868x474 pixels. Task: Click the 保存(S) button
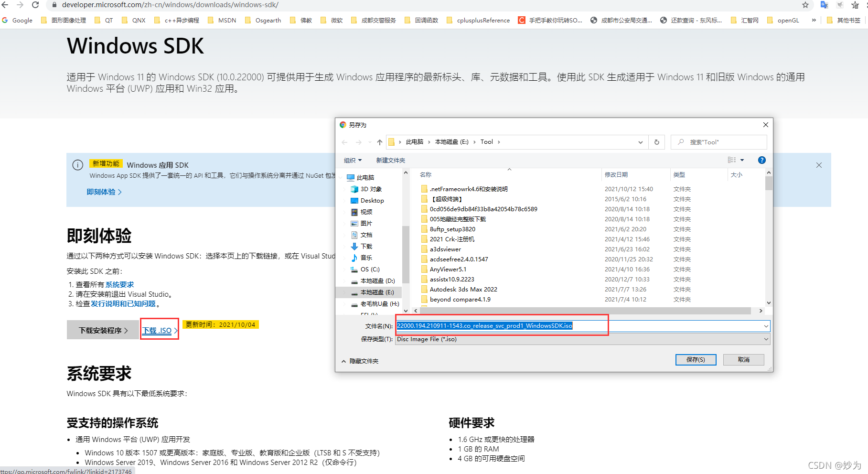point(696,360)
